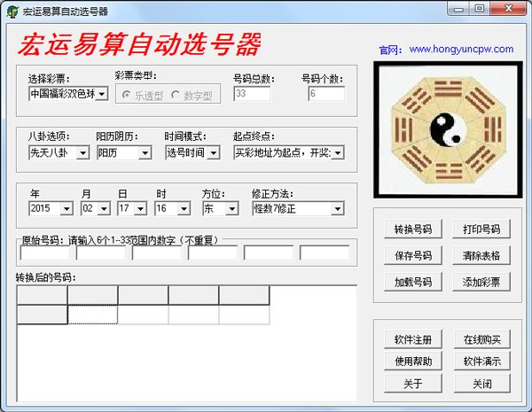
Task: Click the 号码个数 field showing 6
Action: (x=326, y=94)
